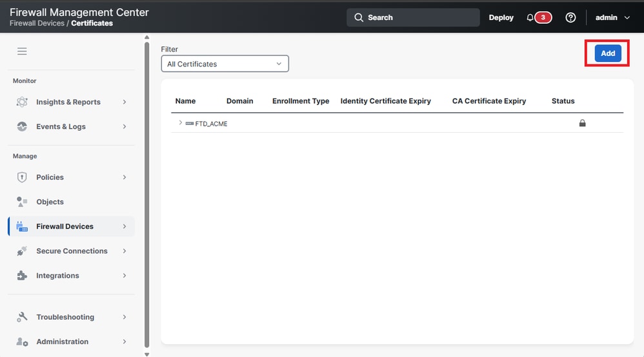Open the notifications bell icon
The height and width of the screenshot is (357, 644).
[530, 17]
